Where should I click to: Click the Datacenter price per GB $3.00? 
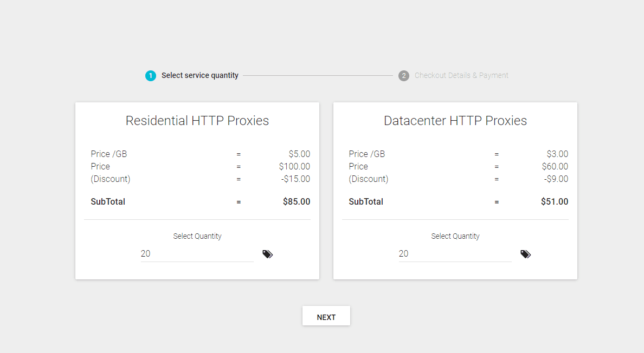click(557, 154)
